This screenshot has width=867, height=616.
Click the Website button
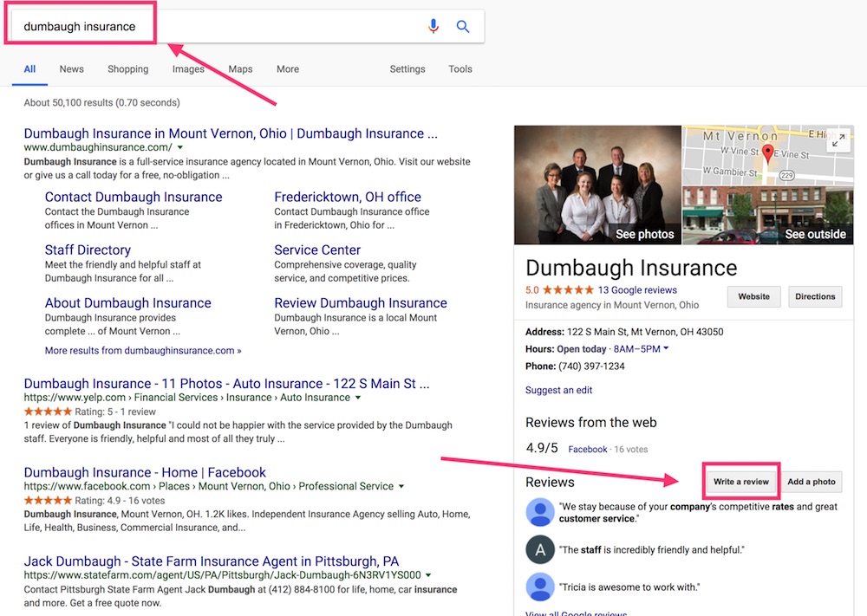point(753,296)
